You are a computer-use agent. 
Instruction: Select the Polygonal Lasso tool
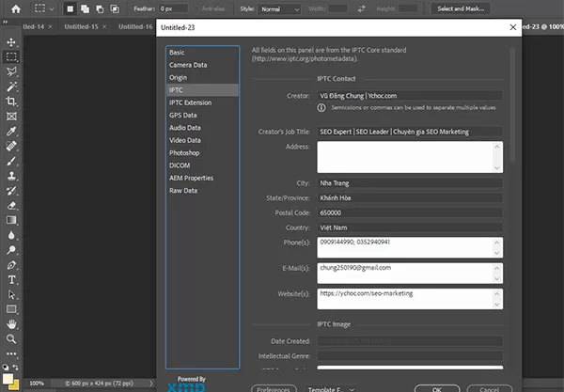[11, 71]
